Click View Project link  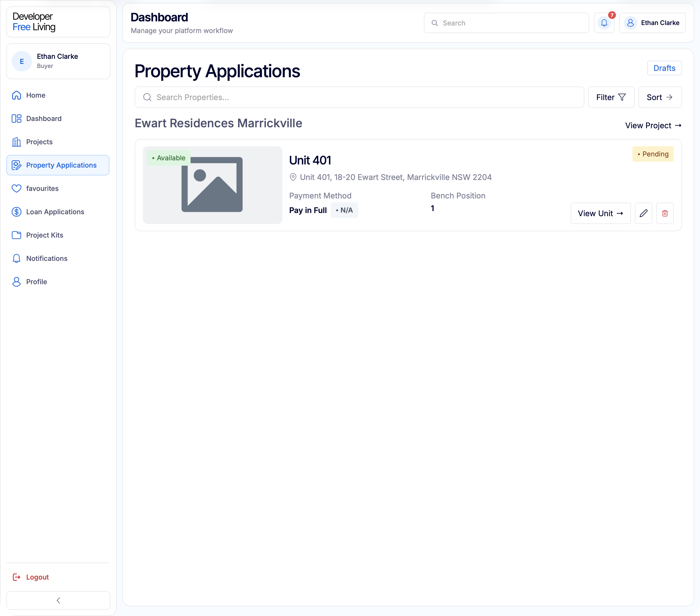653,126
